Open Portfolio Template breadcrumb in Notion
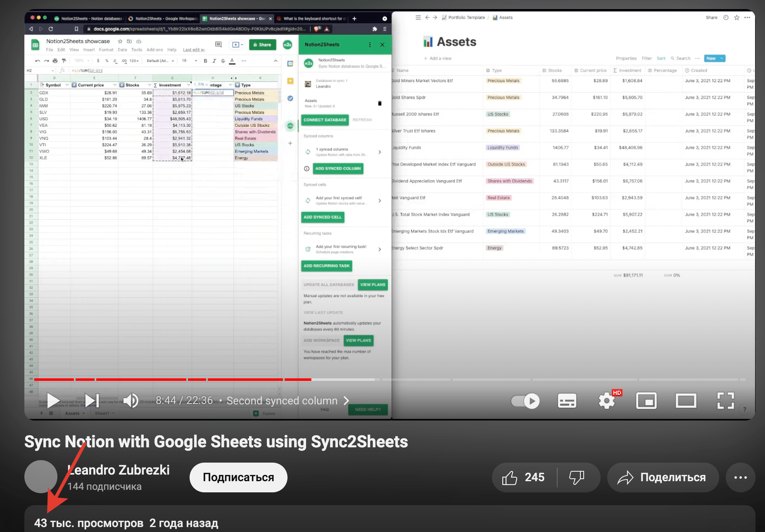Viewport: 765px width, 532px height. point(463,18)
